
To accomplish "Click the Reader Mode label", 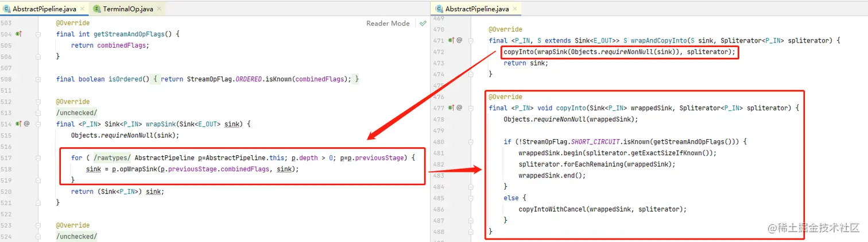I will click(x=388, y=24).
